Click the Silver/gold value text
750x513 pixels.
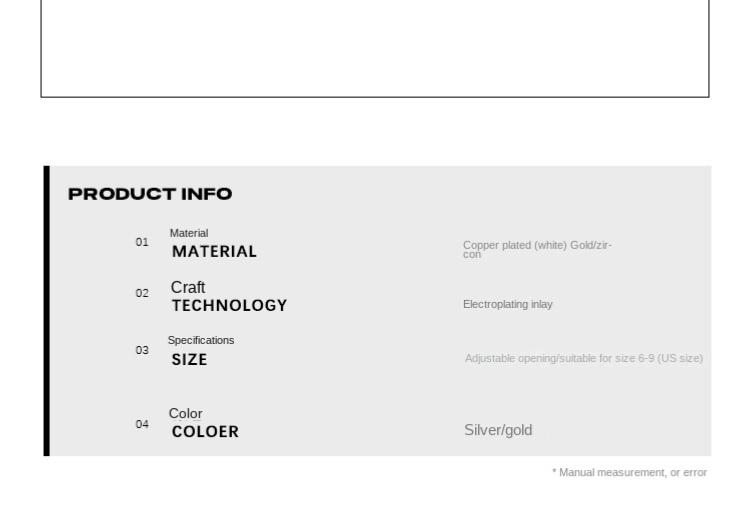coord(498,430)
